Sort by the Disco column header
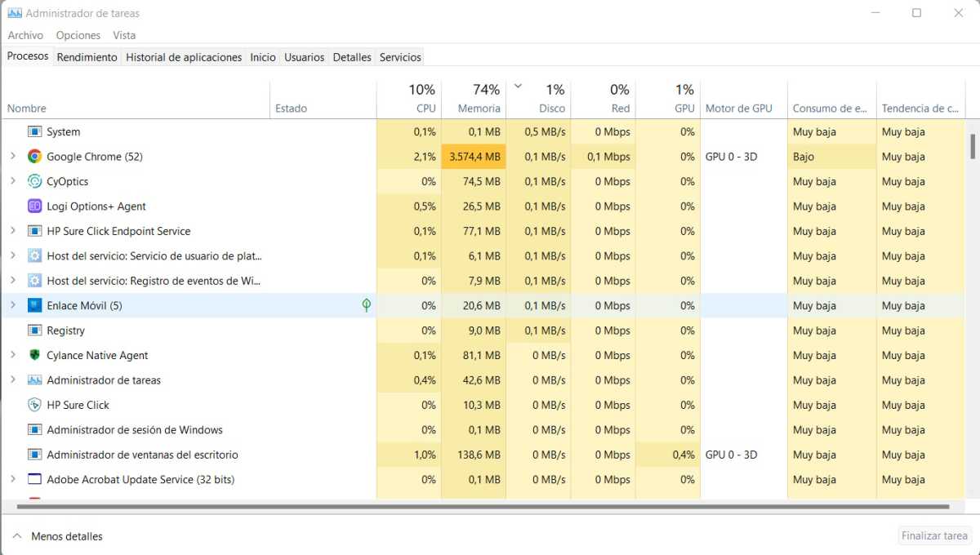This screenshot has height=555, width=980. (x=538, y=100)
